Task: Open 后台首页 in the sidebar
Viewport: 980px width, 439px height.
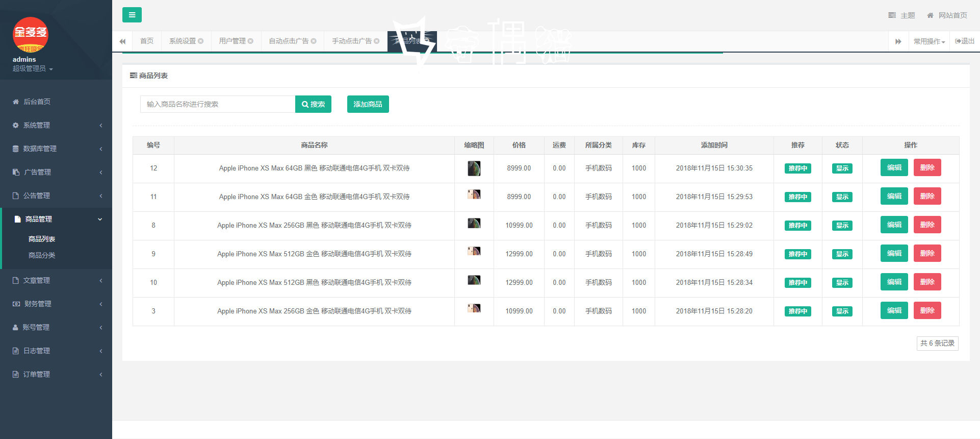Action: (x=56, y=102)
